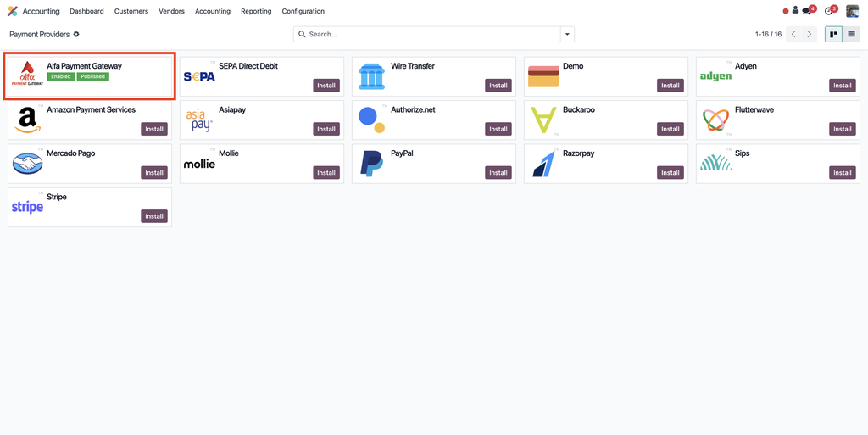The height and width of the screenshot is (435, 868).
Task: Install Mercado Pago provider
Action: click(154, 173)
